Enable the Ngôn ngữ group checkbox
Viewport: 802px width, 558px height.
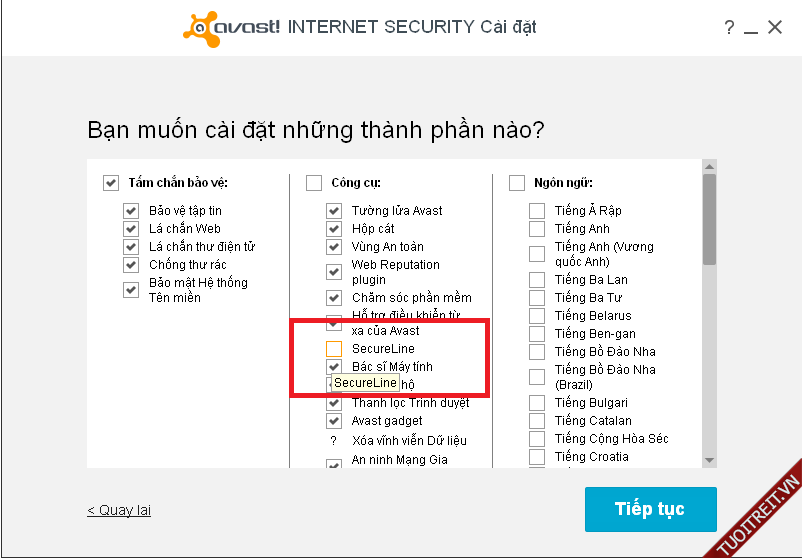(517, 183)
